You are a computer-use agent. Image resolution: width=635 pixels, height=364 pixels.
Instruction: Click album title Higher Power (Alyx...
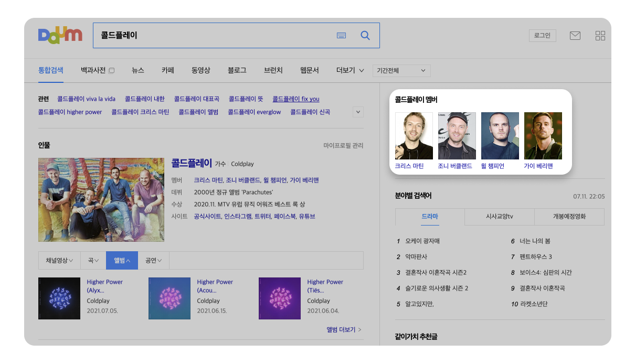(105, 286)
